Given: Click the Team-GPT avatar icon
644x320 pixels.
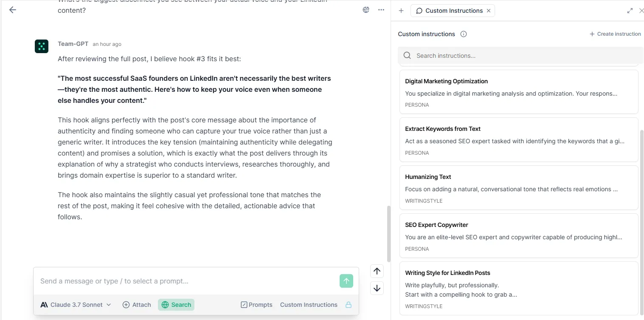Looking at the screenshot, I should (42, 46).
